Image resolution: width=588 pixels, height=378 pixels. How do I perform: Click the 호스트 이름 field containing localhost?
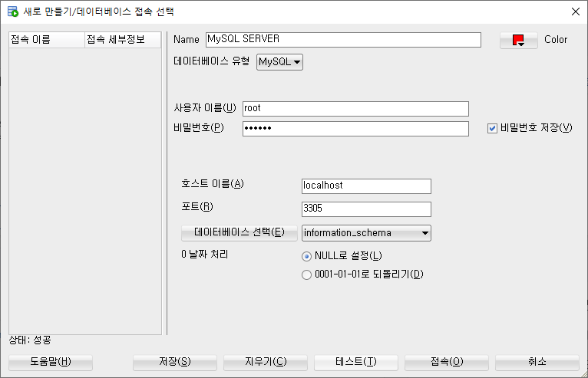[x=366, y=186]
